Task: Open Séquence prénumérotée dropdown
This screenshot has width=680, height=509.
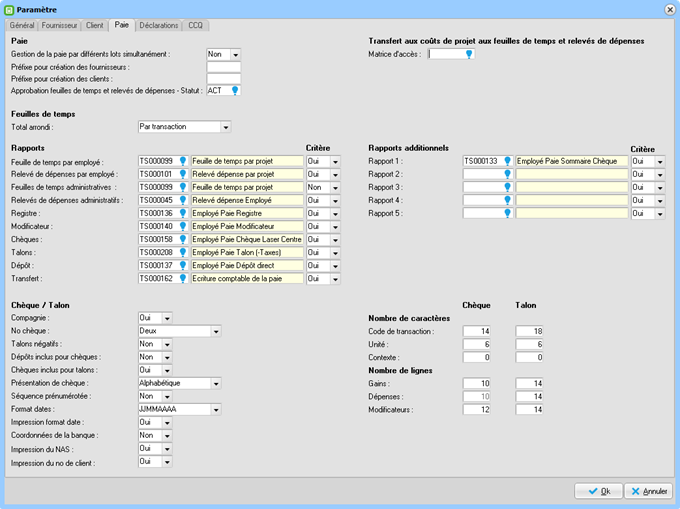Action: 167,397
